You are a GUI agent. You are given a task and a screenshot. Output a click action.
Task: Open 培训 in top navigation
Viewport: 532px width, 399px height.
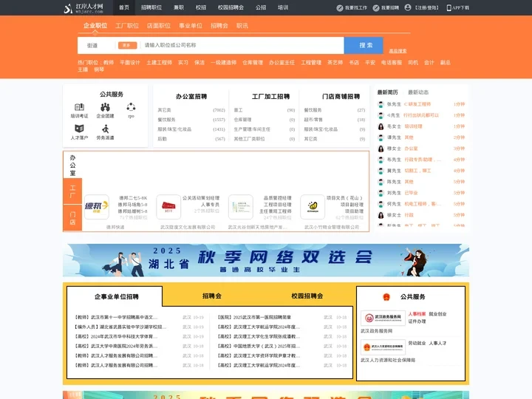click(x=283, y=7)
